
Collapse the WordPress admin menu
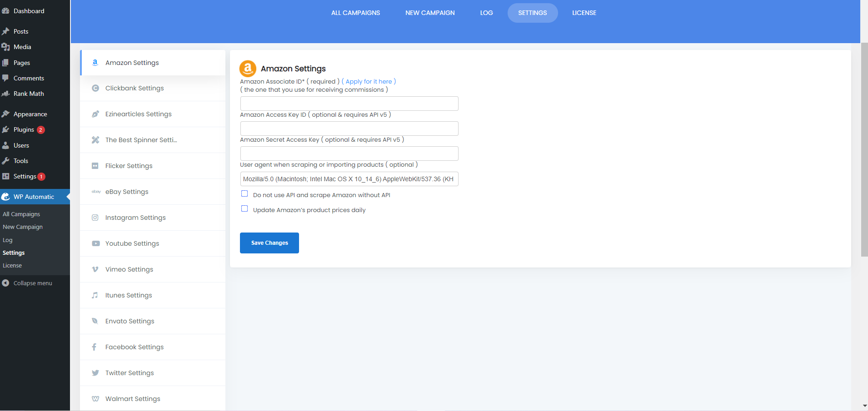pos(28,282)
